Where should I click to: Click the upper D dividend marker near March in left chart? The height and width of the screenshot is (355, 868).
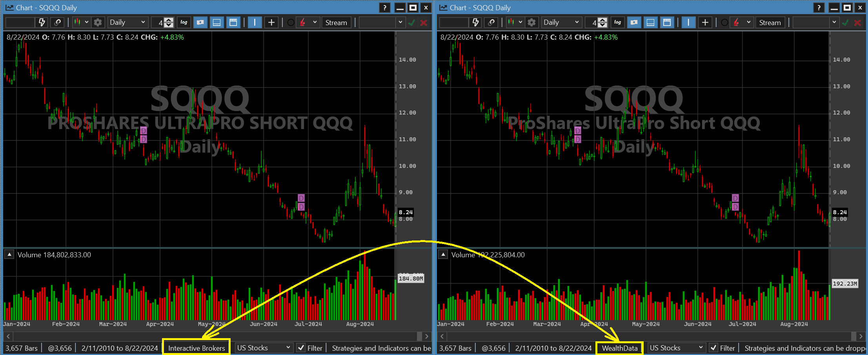coord(144,131)
